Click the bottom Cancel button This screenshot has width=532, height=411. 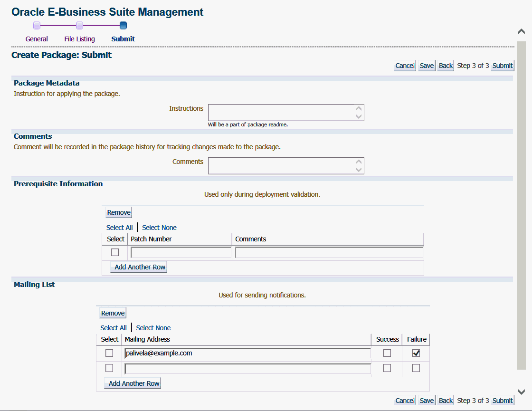[x=405, y=401]
